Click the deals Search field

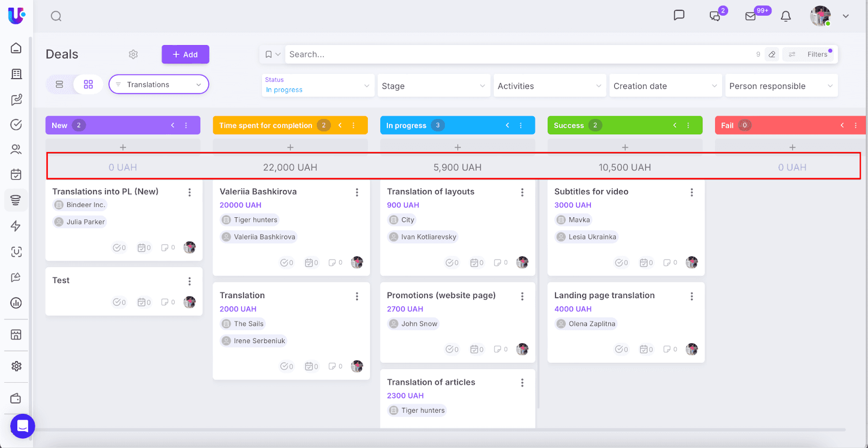pyautogui.click(x=515, y=54)
